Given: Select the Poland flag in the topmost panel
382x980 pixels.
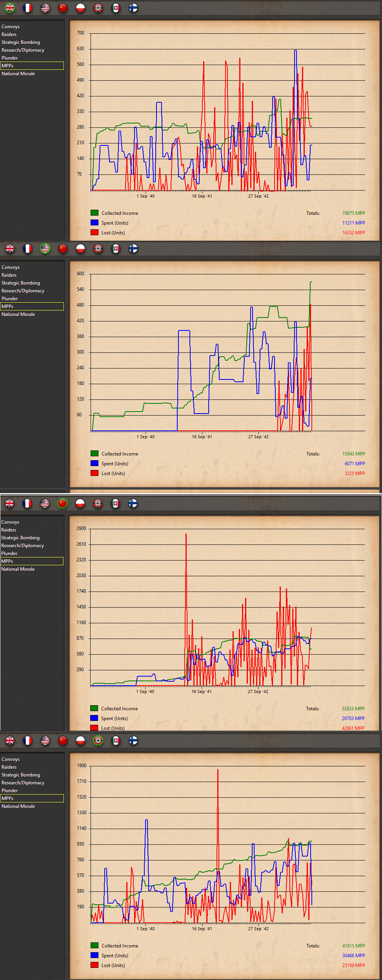Looking at the screenshot, I should pyautogui.click(x=80, y=8).
